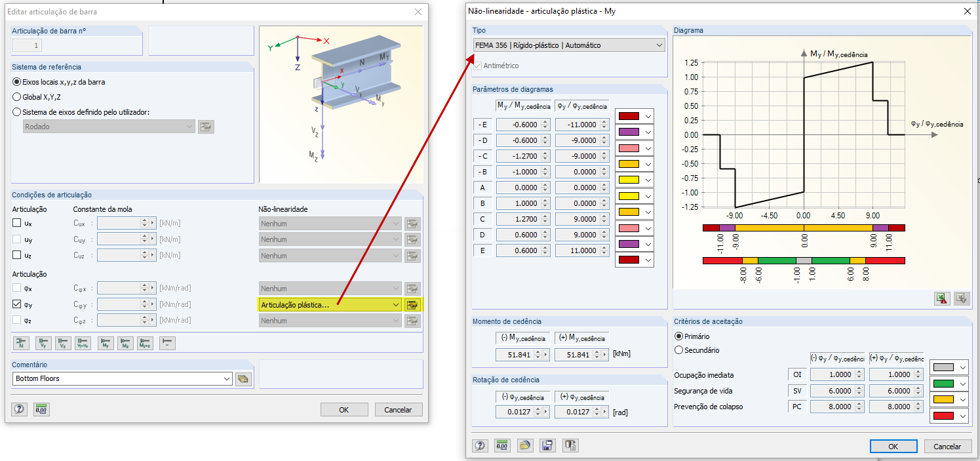Select the rigid no-hinge preset icon
The width and height of the screenshot is (980, 461).
(x=167, y=342)
